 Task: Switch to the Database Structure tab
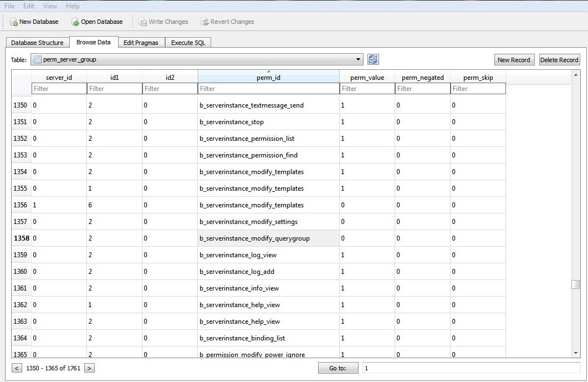point(38,42)
